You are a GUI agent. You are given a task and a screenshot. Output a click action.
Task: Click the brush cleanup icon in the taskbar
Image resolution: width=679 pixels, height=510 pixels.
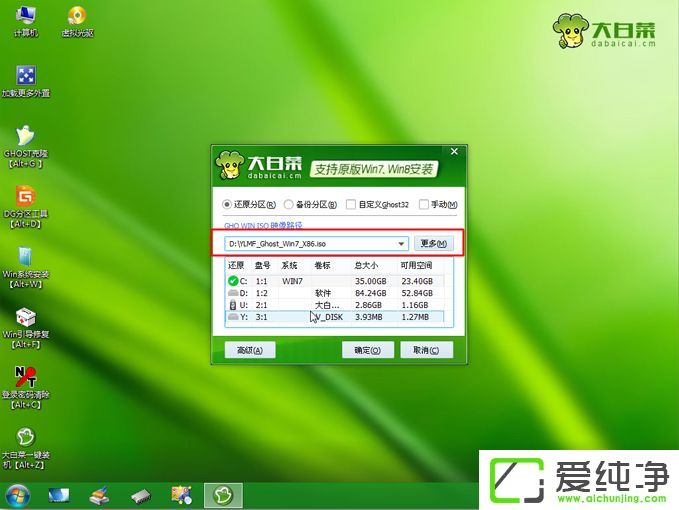(100, 495)
